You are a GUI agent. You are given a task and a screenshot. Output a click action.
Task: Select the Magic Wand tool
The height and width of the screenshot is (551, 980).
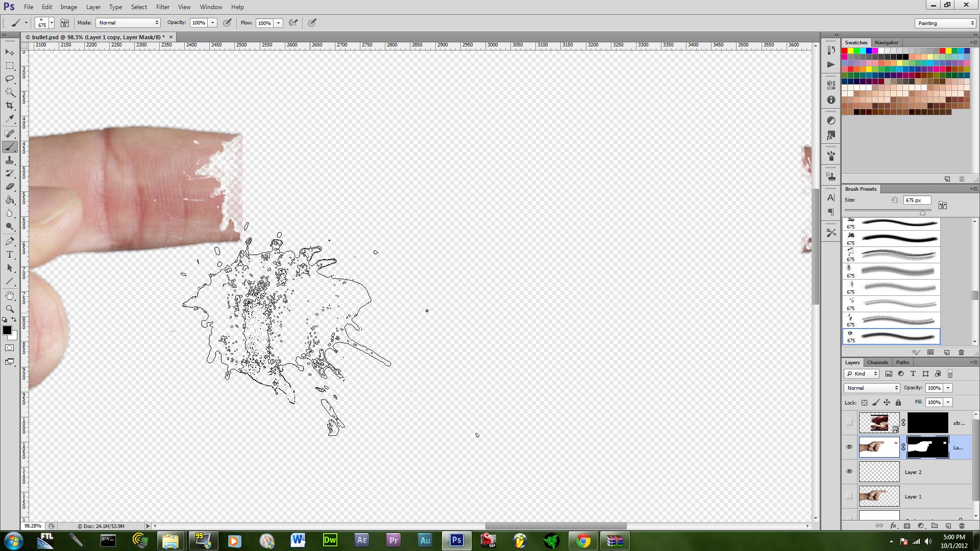10,92
